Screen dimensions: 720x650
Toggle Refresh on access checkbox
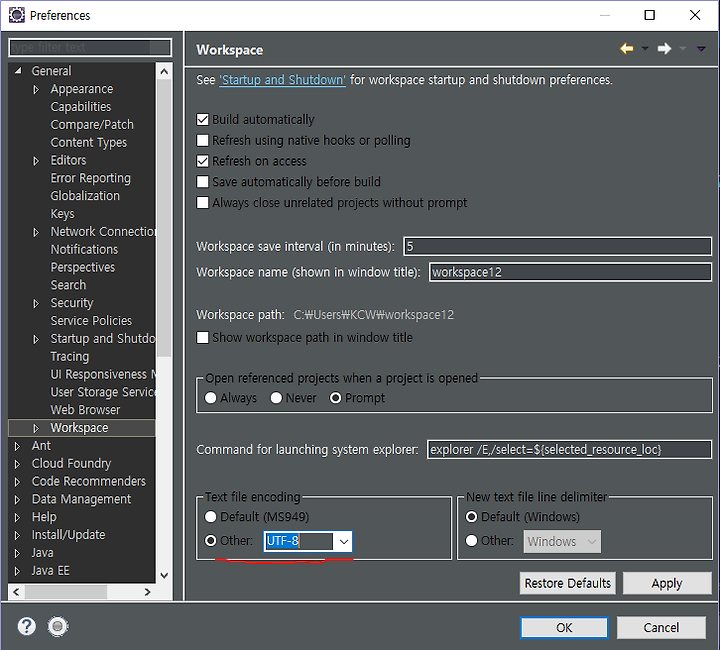(202, 161)
